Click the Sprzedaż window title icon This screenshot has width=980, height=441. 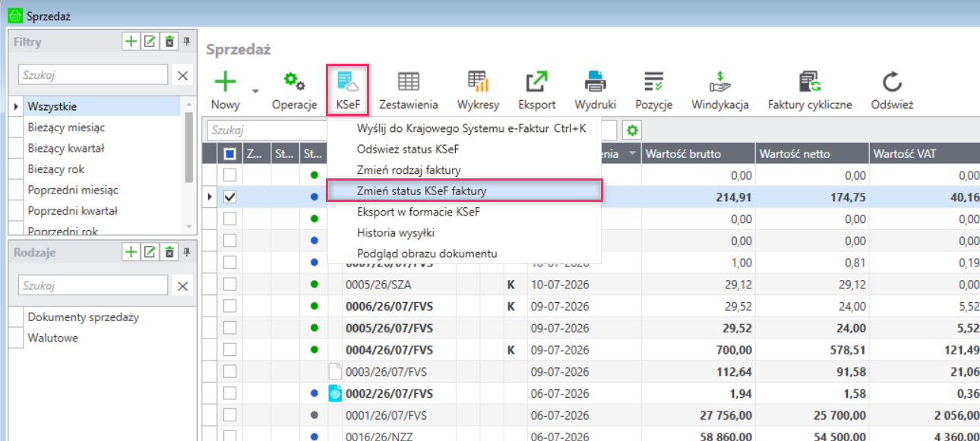tap(14, 15)
